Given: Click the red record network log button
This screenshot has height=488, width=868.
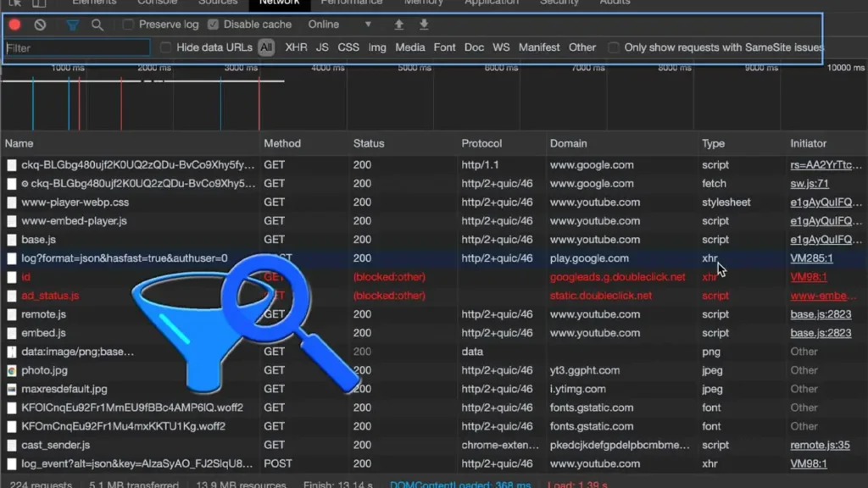Looking at the screenshot, I should [x=15, y=25].
